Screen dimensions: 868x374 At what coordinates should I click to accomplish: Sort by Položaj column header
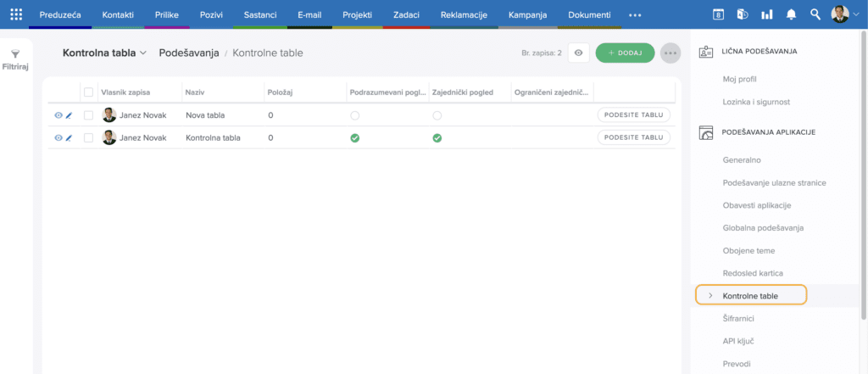pyautogui.click(x=280, y=92)
